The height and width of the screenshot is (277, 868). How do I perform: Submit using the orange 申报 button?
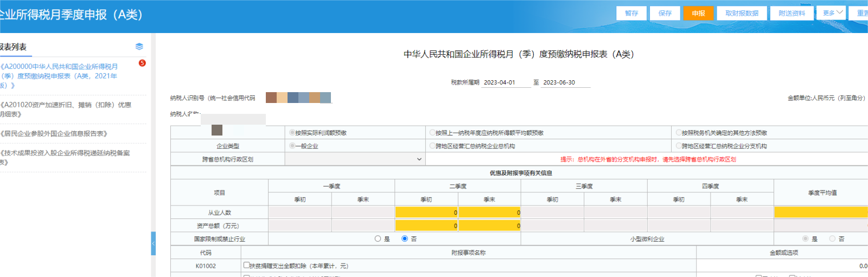point(698,13)
